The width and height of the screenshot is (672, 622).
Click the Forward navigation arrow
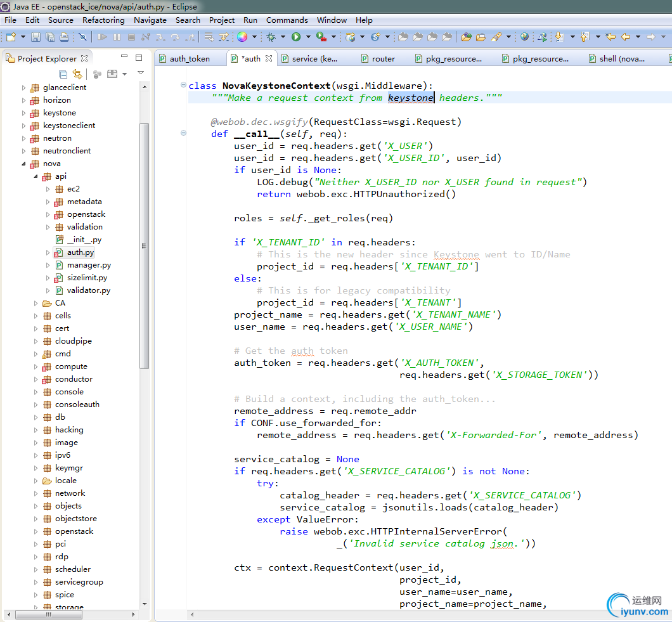(x=651, y=37)
